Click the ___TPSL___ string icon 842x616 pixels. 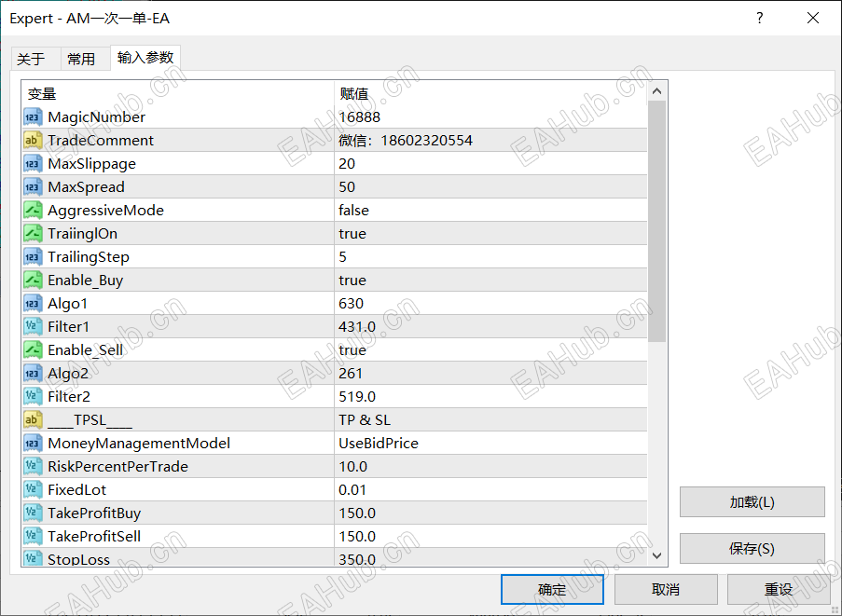click(33, 419)
